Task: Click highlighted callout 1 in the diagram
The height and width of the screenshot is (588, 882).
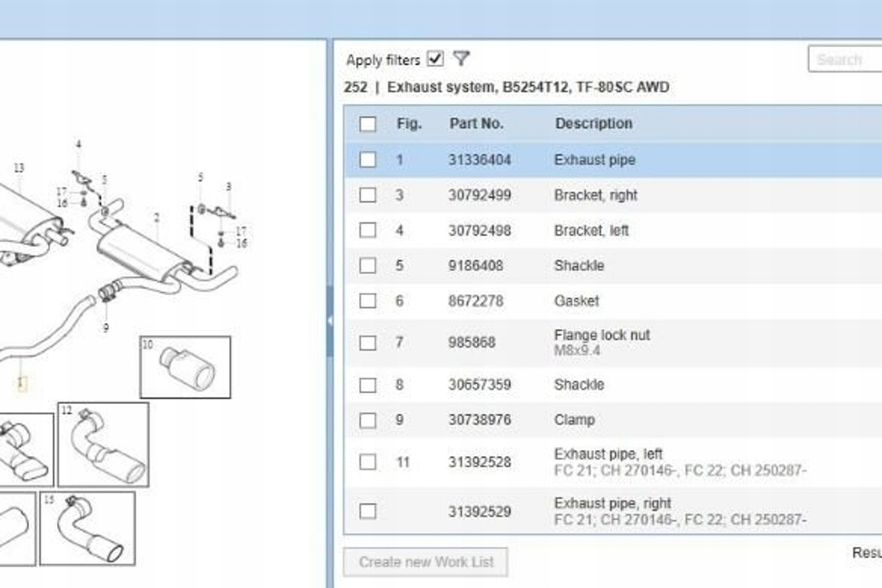Action: point(21,383)
